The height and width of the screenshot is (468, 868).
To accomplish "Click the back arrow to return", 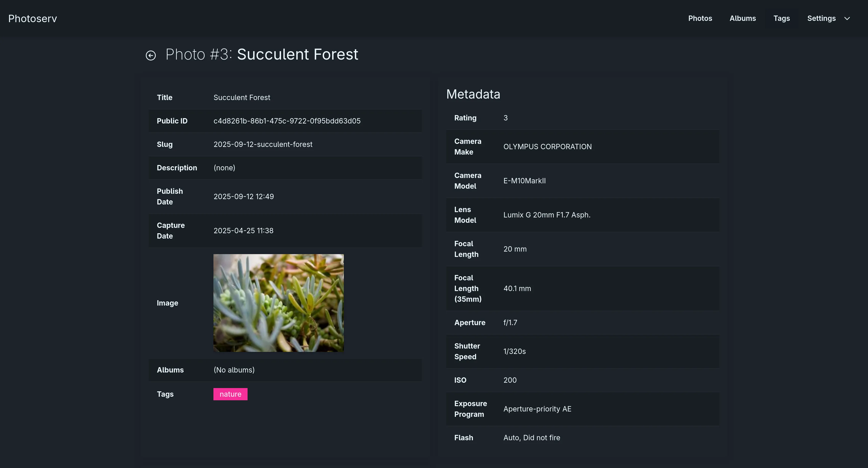I will (151, 55).
